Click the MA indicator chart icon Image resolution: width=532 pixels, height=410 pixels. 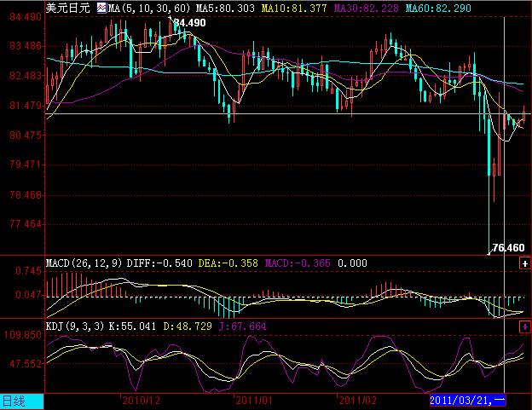point(101,8)
